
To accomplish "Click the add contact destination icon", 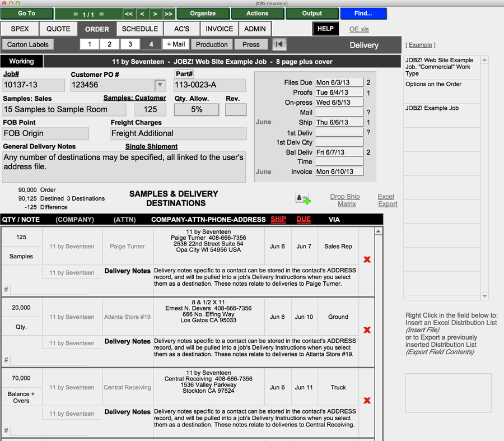I will 303,198.
